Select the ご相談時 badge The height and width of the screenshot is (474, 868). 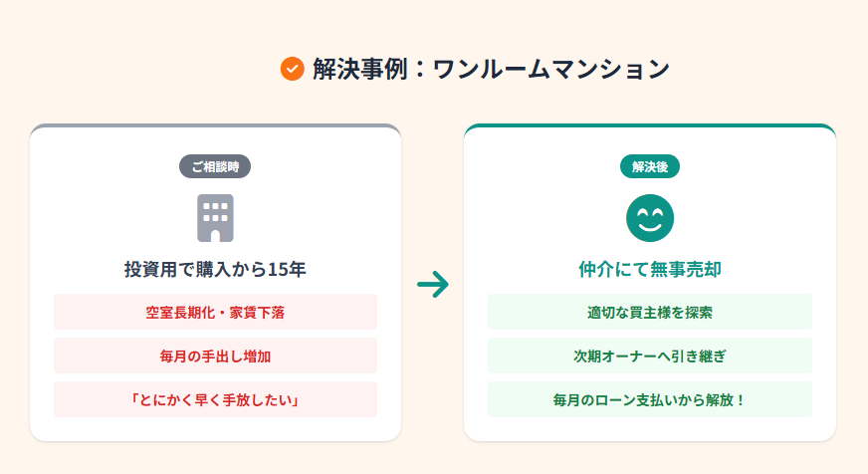pos(215,166)
